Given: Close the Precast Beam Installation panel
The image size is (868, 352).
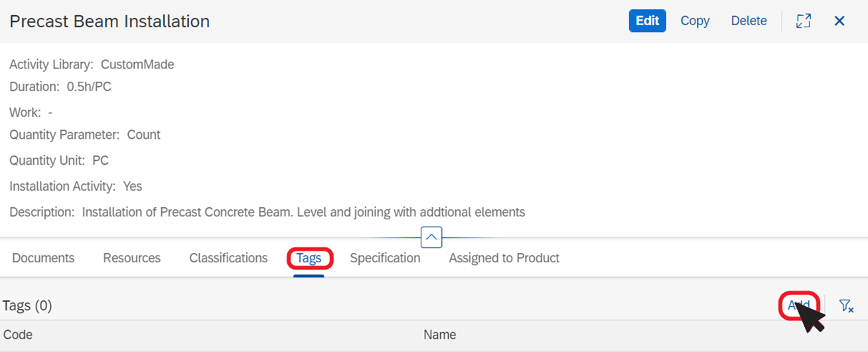Looking at the screenshot, I should 839,21.
